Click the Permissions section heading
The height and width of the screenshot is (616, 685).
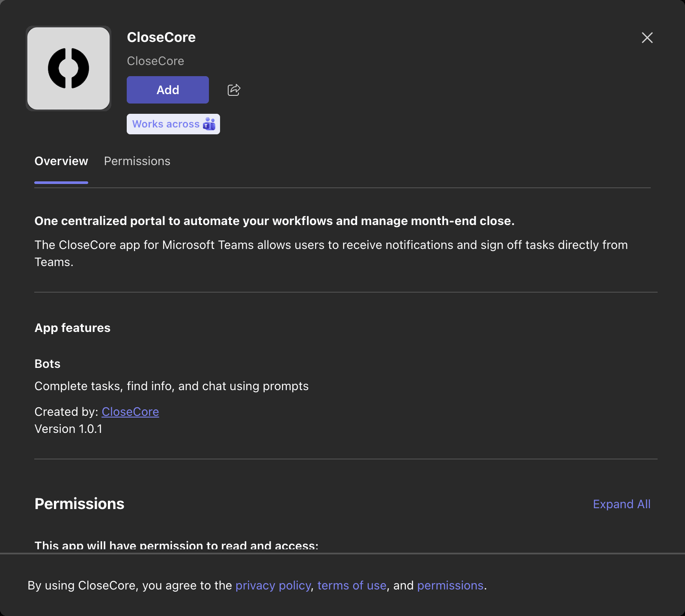[x=79, y=504]
